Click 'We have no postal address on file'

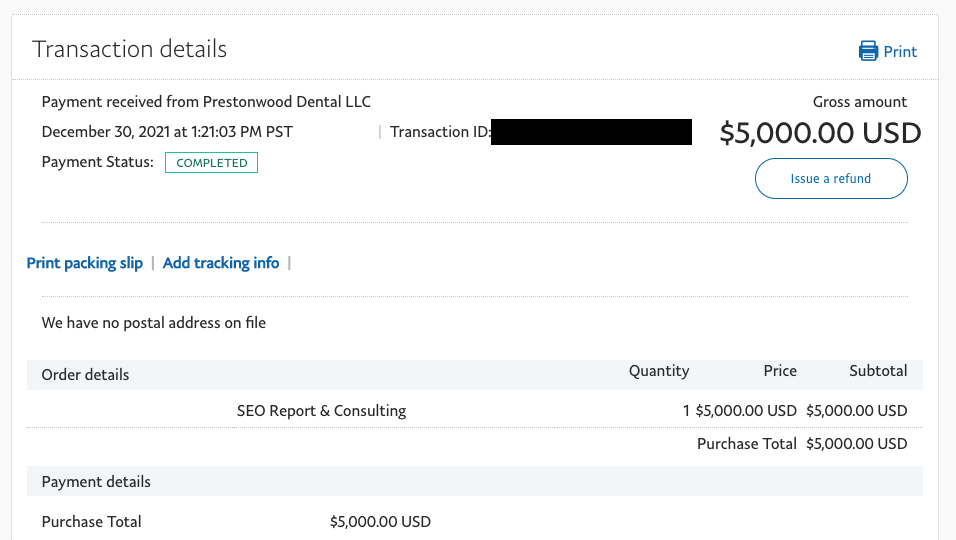[154, 323]
